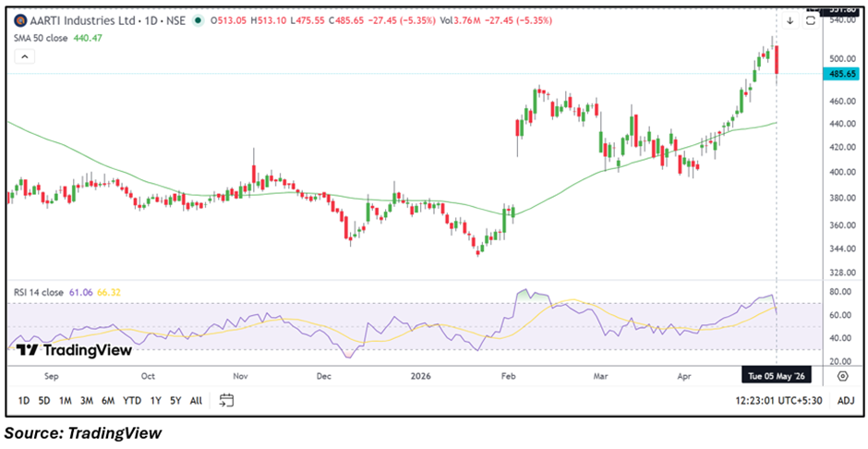Select the All time range
Image resolution: width=868 pixels, height=449 pixels.
pyautogui.click(x=196, y=400)
